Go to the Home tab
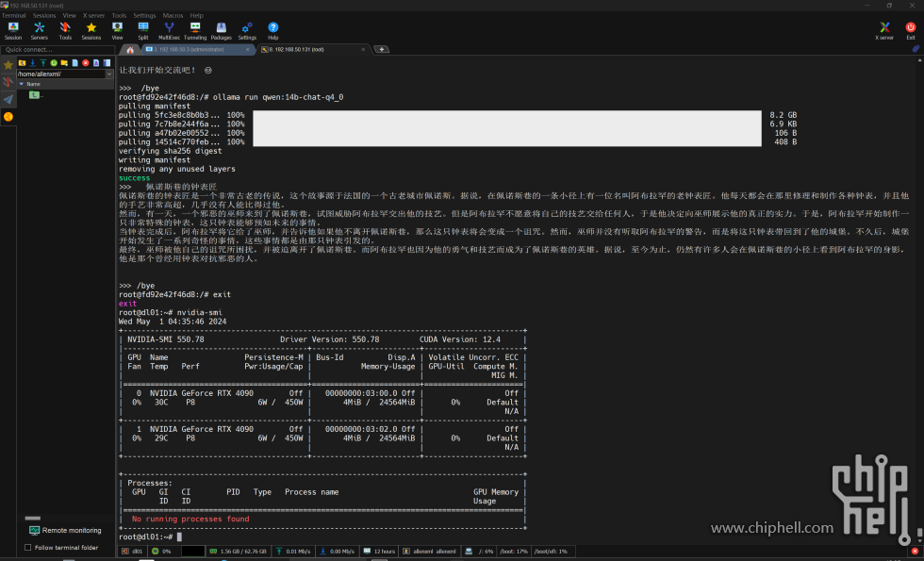 coord(130,49)
